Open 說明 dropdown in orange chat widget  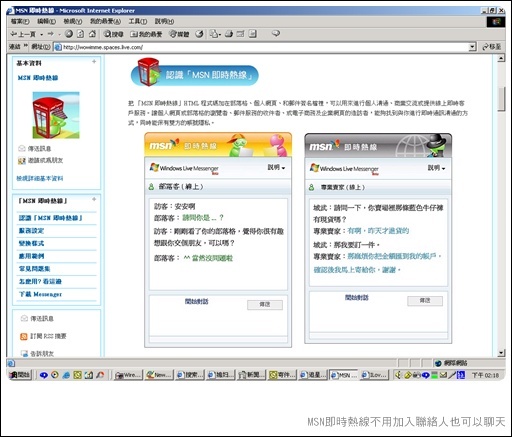pyautogui.click(x=276, y=167)
